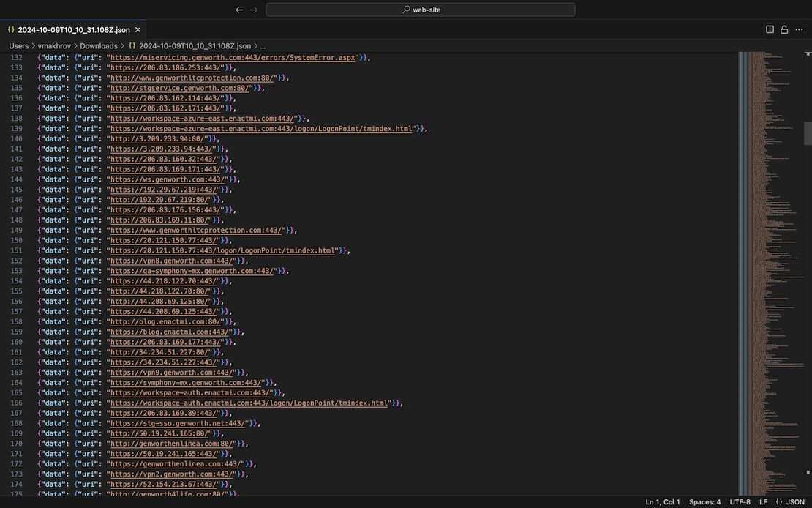
Task: Expand the ellipsis at the end of the breadcrumbs
Action: tap(263, 45)
